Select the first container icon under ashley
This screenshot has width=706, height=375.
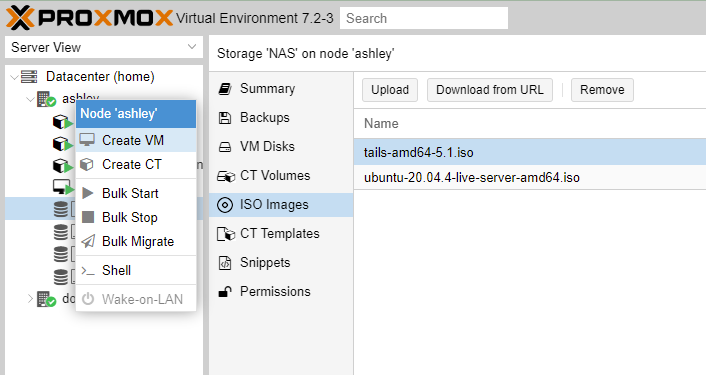pyautogui.click(x=62, y=122)
